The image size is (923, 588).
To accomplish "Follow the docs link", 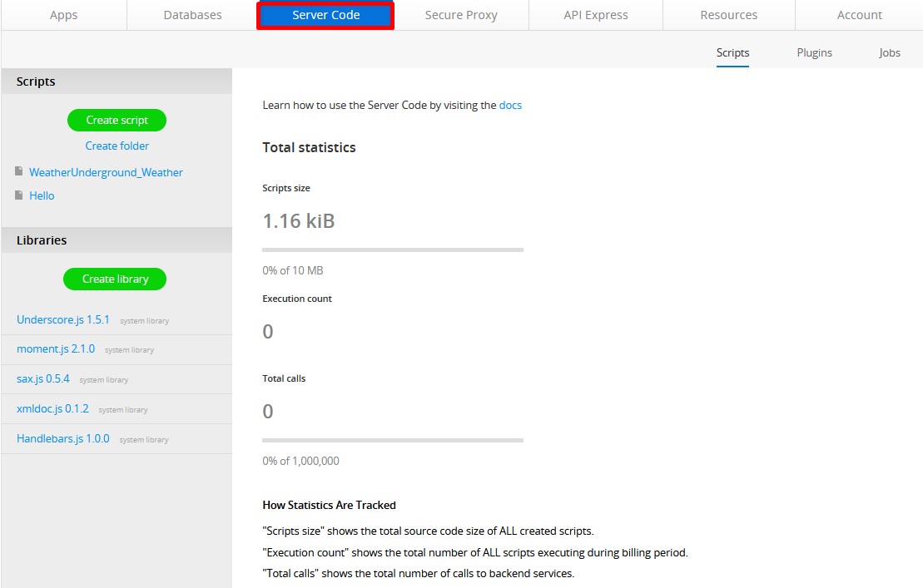I will [510, 106].
